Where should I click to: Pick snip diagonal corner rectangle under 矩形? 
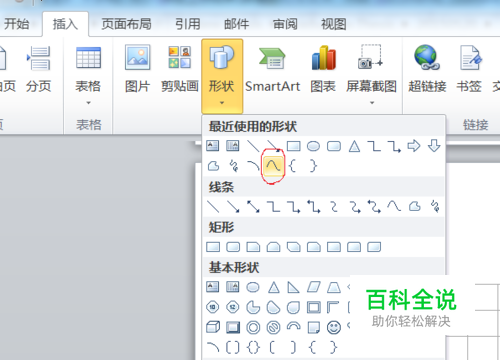293,247
